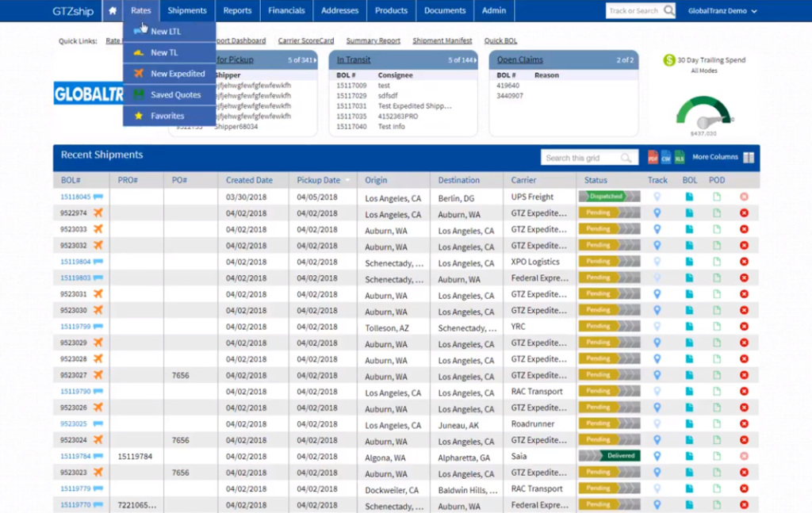Click the Pending status bar for 9523025
812x513 pixels.
point(609,423)
